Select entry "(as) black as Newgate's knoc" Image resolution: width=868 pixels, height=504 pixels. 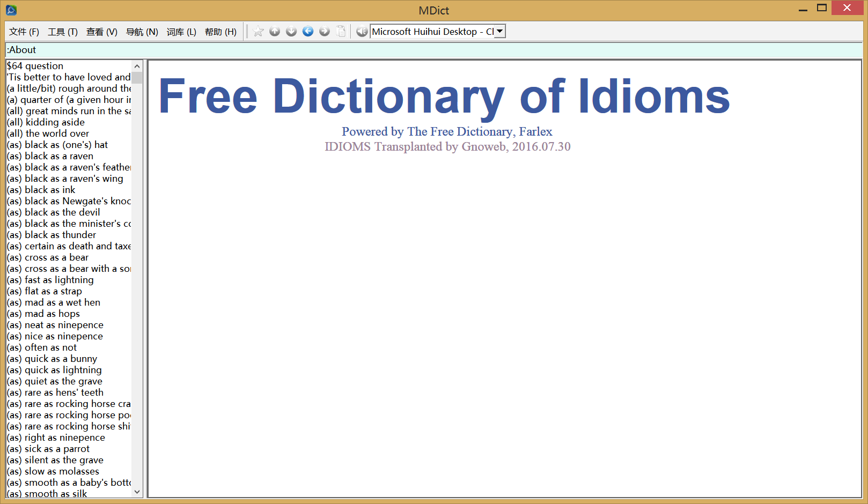coord(69,201)
